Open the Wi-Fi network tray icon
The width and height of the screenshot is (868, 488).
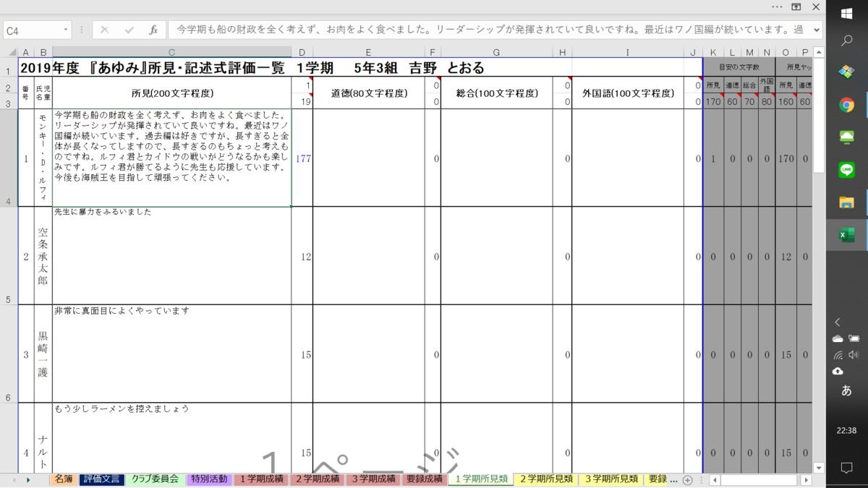[838, 355]
